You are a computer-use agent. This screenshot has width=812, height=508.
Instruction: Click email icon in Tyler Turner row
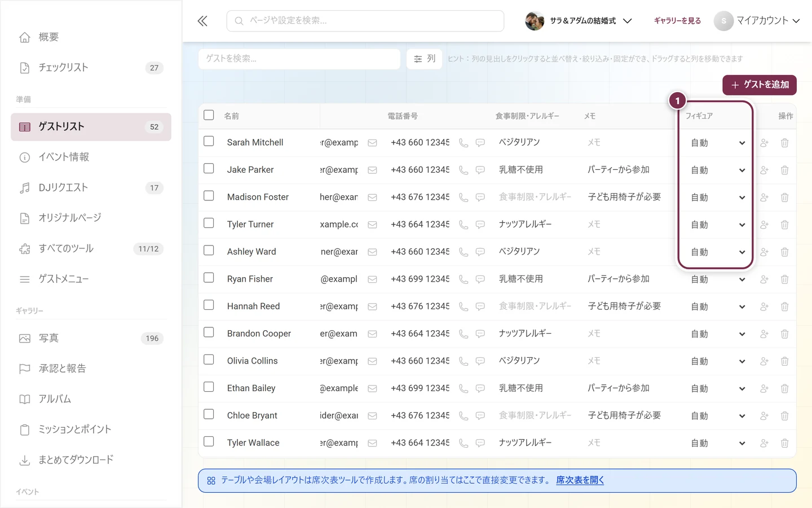pyautogui.click(x=372, y=225)
